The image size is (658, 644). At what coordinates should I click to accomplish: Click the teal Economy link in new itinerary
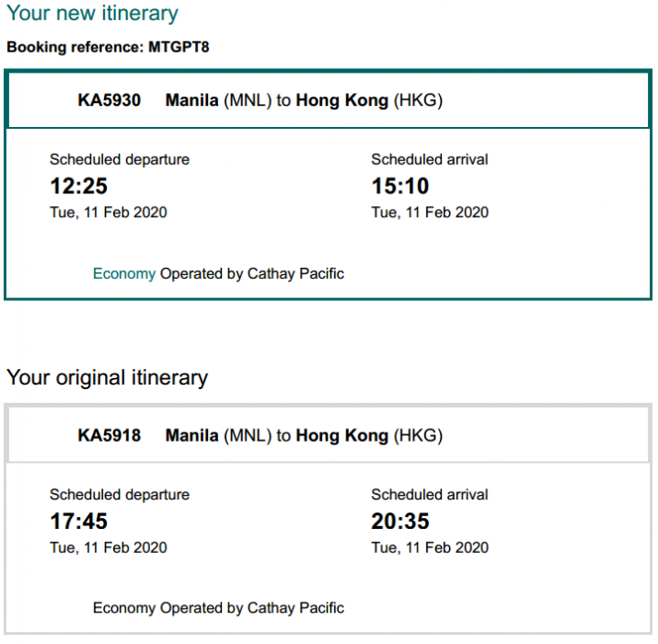coord(124,273)
